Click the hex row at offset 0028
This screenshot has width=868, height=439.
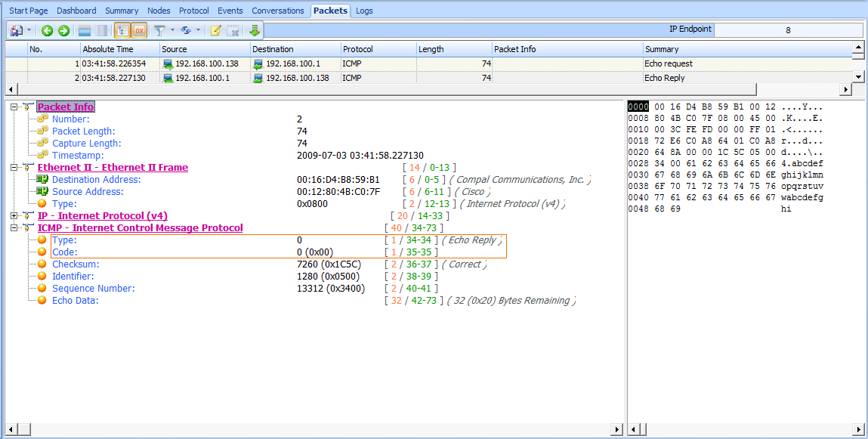coord(725,163)
